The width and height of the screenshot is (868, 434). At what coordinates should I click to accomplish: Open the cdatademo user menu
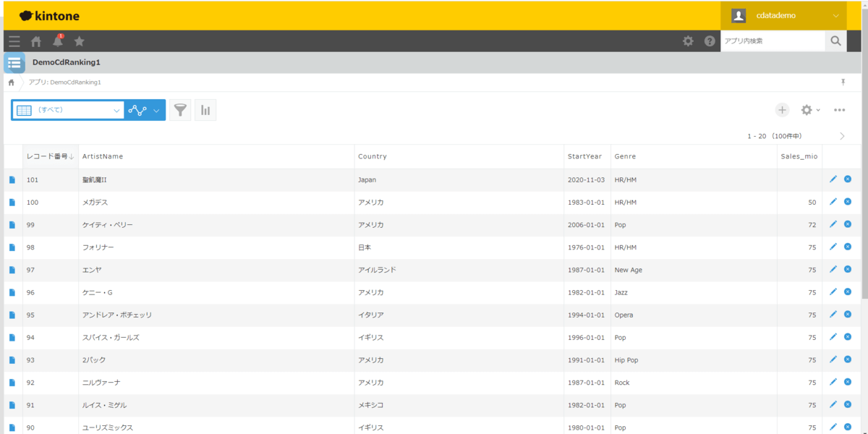[783, 15]
